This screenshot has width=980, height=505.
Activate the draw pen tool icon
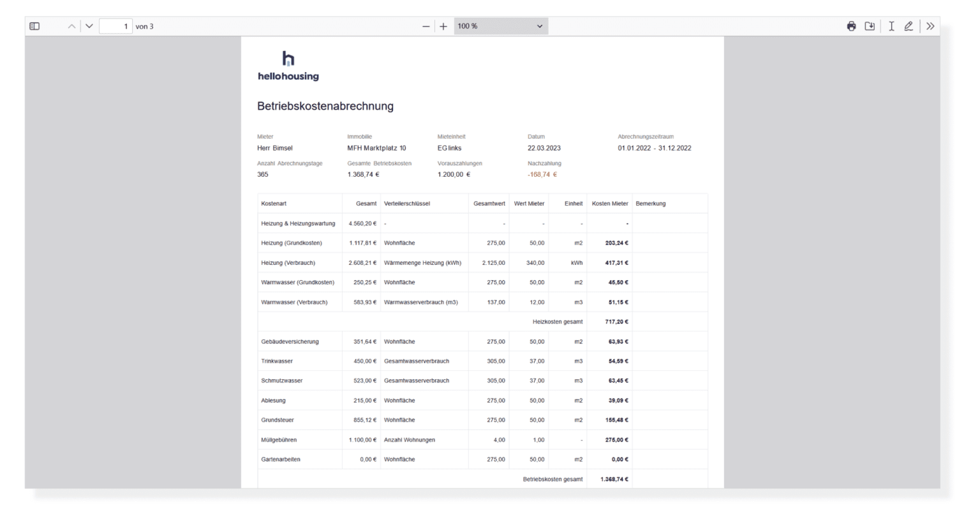(909, 26)
